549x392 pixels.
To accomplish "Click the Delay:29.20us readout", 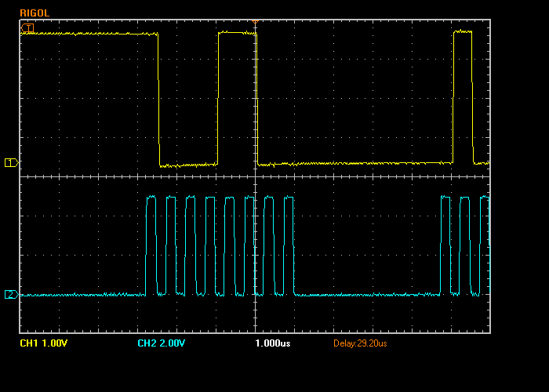I will coord(360,343).
